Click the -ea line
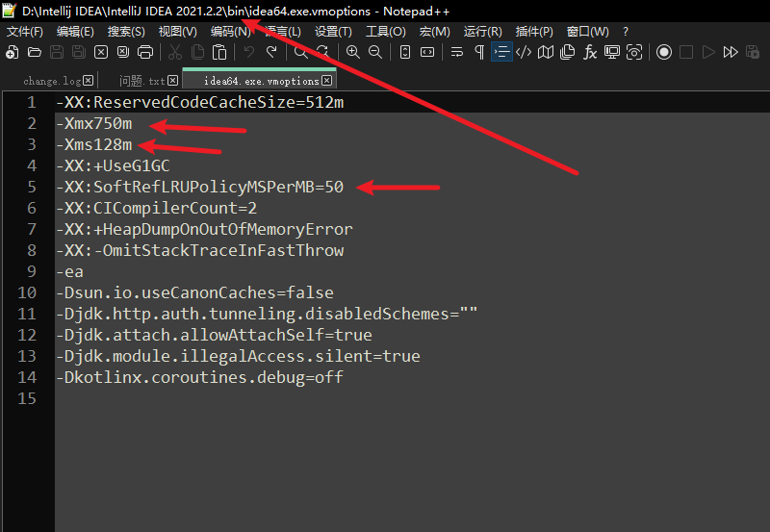The height and width of the screenshot is (532, 770). coord(69,271)
